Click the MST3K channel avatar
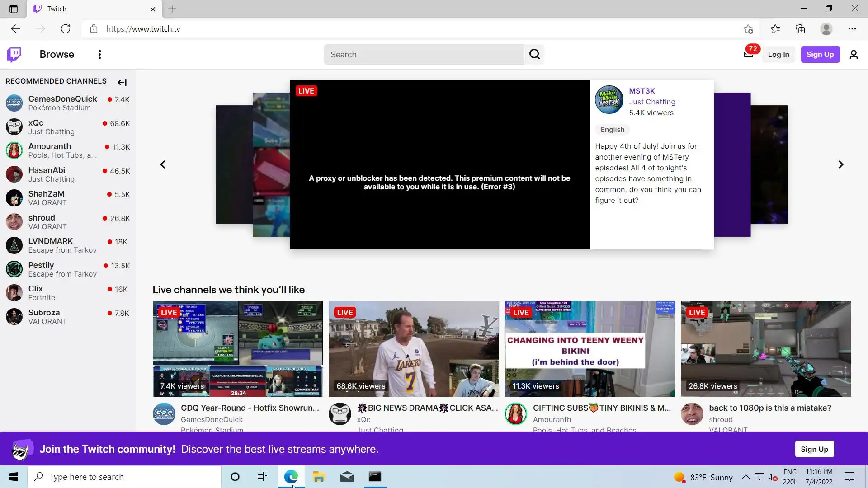Viewport: 868px width, 488px height. click(609, 99)
